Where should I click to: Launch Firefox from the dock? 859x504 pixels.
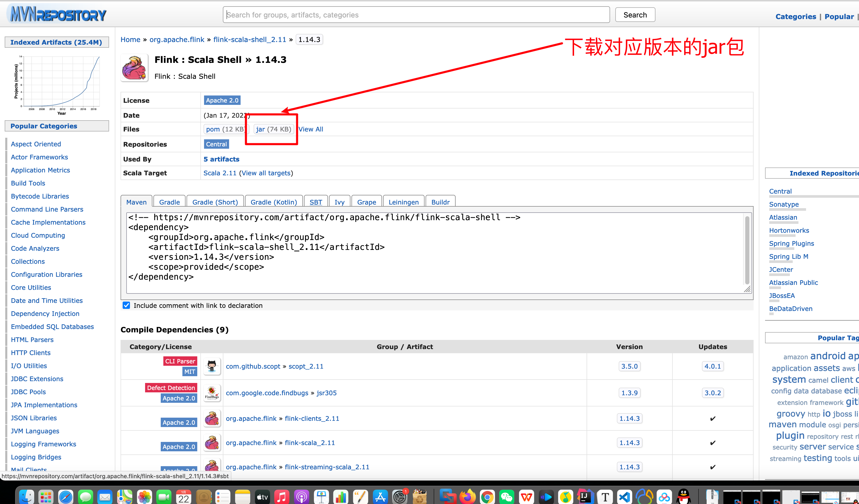pyautogui.click(x=467, y=497)
